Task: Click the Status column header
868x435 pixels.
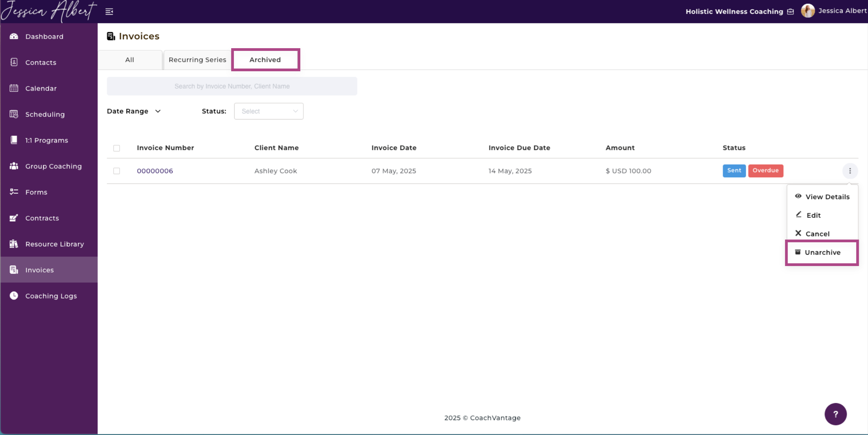Action: pos(734,148)
